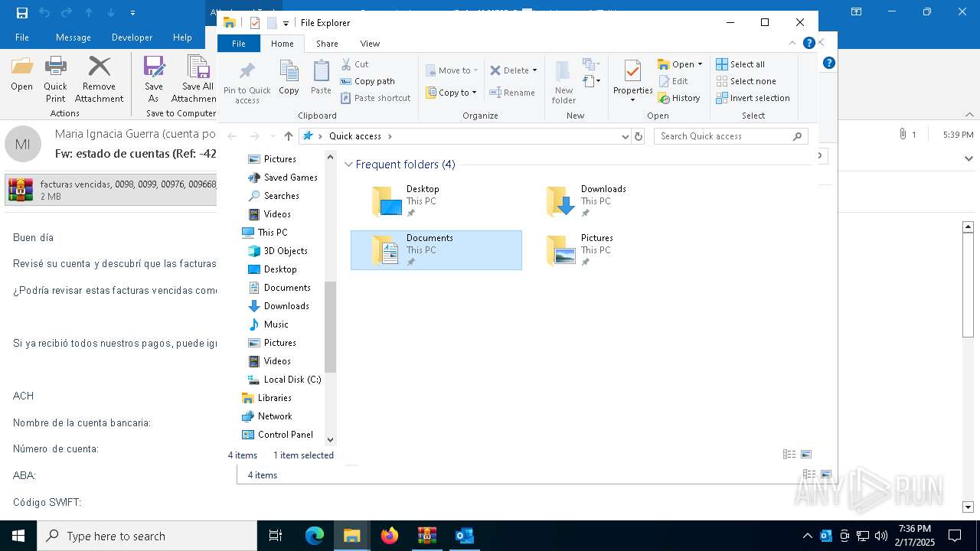Screen dimensions: 980x551
Task: Select the Documents frequent folder
Action: pyautogui.click(x=436, y=250)
